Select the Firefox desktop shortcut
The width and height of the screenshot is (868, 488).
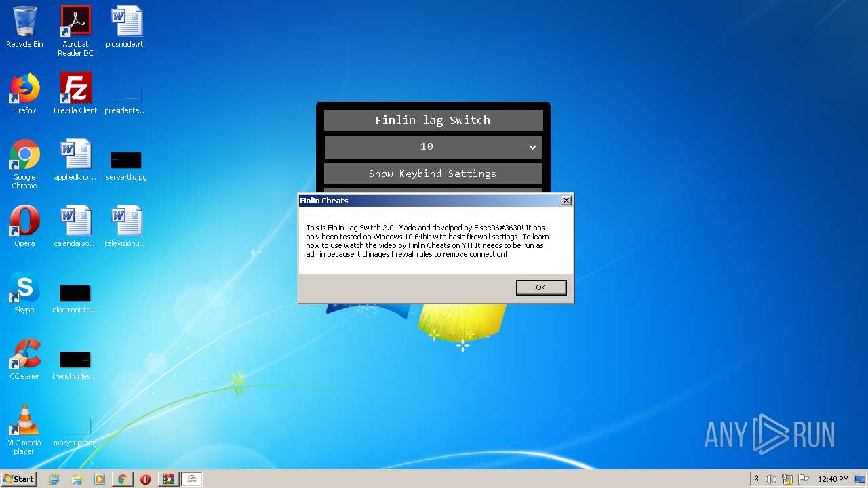pyautogui.click(x=24, y=94)
